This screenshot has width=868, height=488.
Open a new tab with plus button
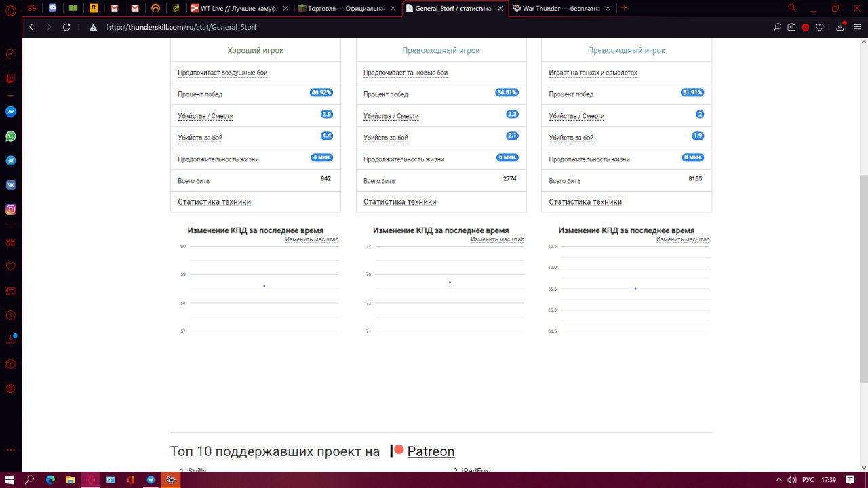624,8
